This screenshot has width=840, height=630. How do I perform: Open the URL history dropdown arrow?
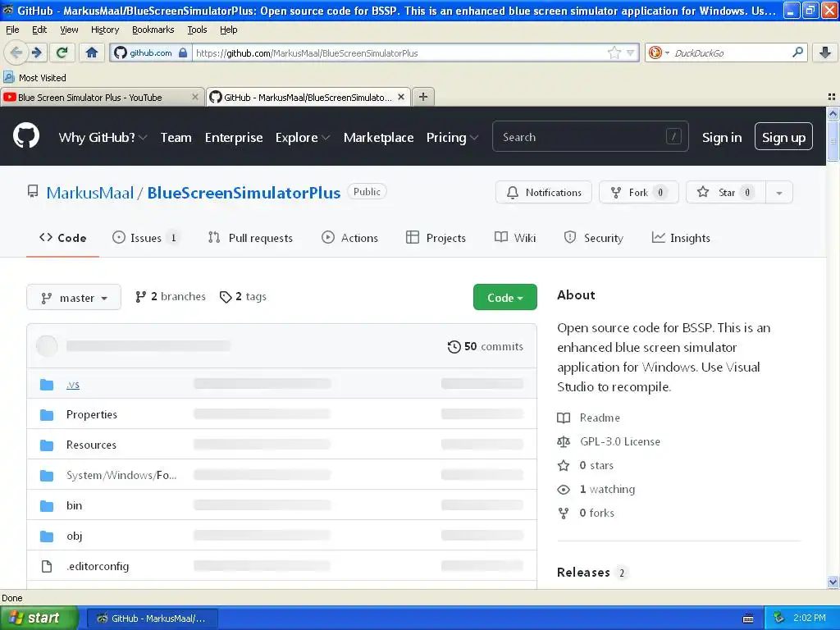[631, 52]
